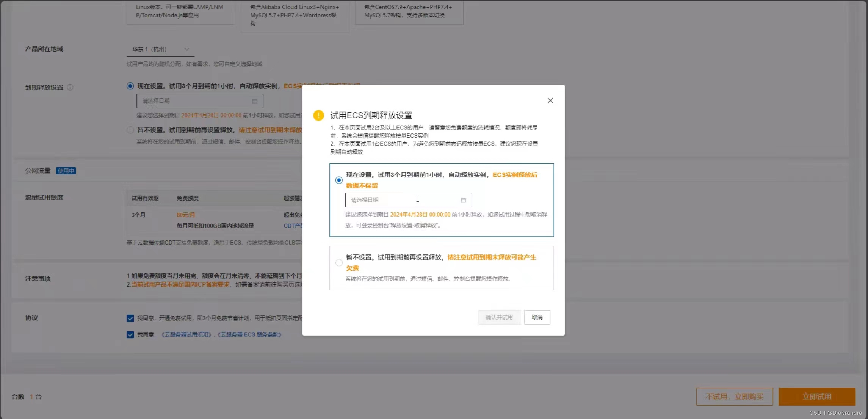Open 云服务器试用须知 link
The height and width of the screenshot is (419, 868).
click(186, 334)
